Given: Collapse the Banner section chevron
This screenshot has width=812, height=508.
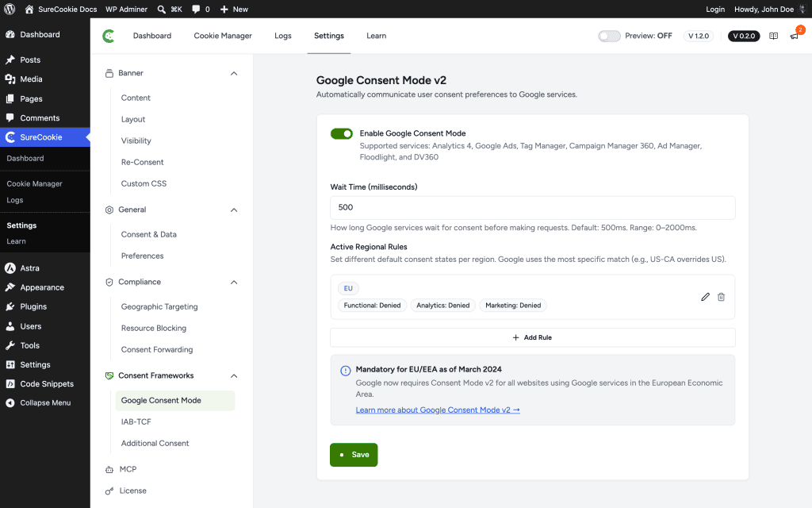Looking at the screenshot, I should [234, 74].
